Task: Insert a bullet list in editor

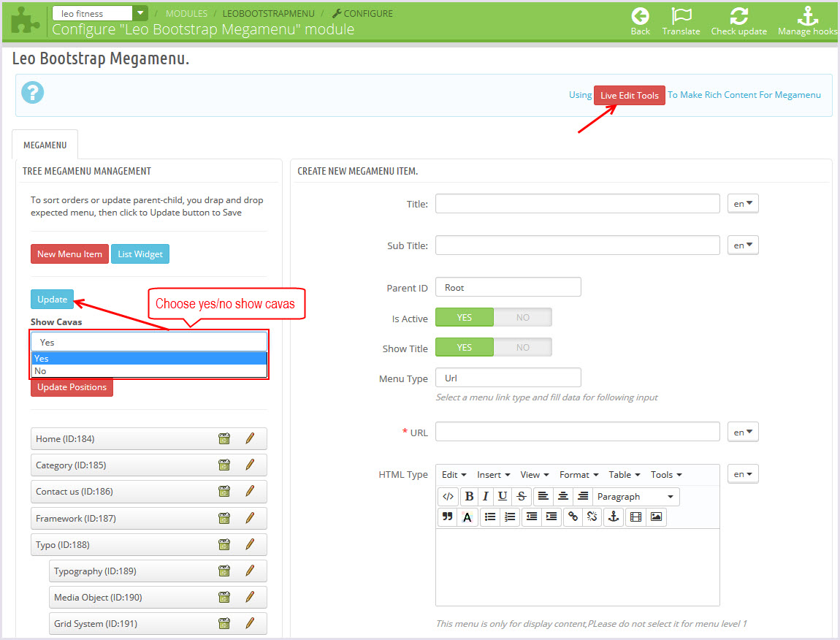Action: (x=489, y=517)
